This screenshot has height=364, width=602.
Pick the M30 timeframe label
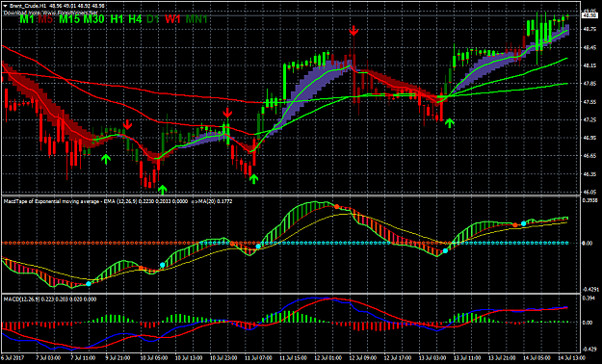[x=94, y=19]
